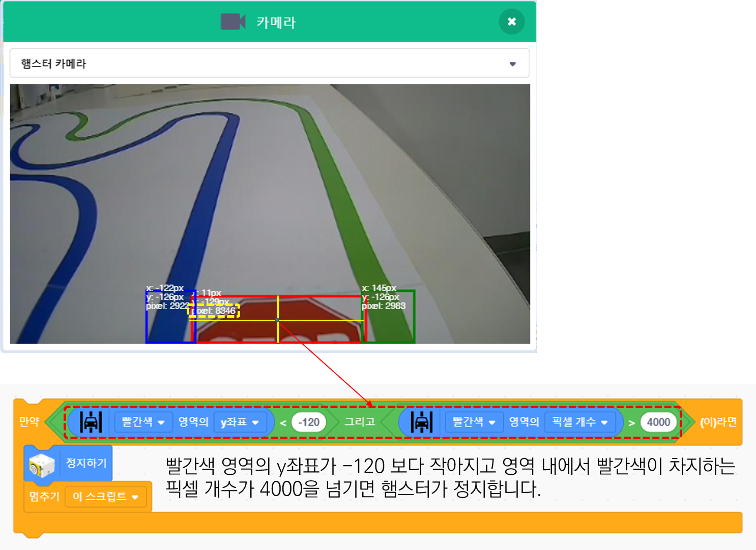This screenshot has height=550, width=756.
Task: Click the 'pixel: 8346' label
Action: click(214, 311)
